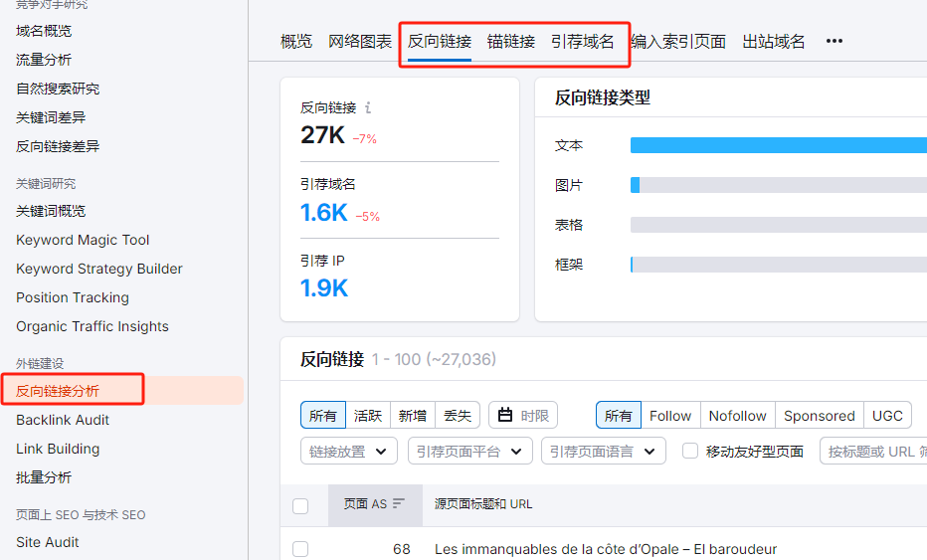
Task: Switch to the 锚链接 tab
Action: [511, 42]
